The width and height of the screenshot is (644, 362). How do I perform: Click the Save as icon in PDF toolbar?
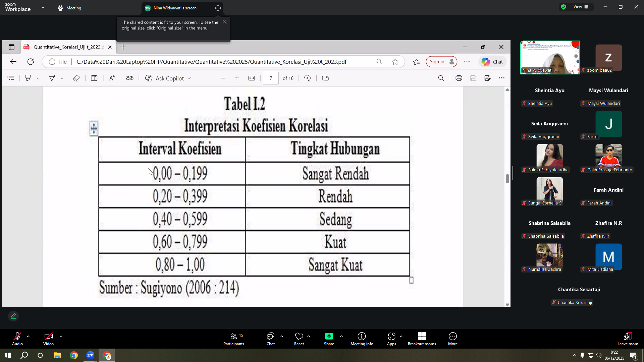pyautogui.click(x=488, y=78)
